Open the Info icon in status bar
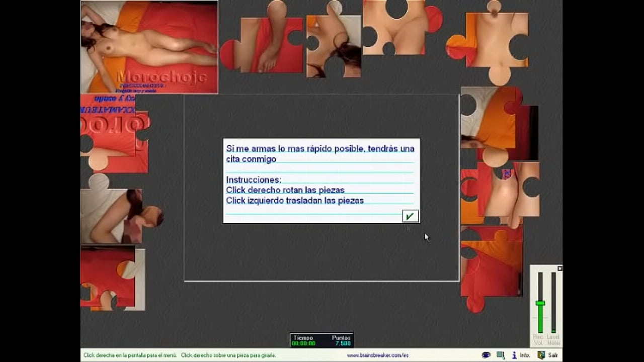This screenshot has width=644, height=362. [x=515, y=355]
